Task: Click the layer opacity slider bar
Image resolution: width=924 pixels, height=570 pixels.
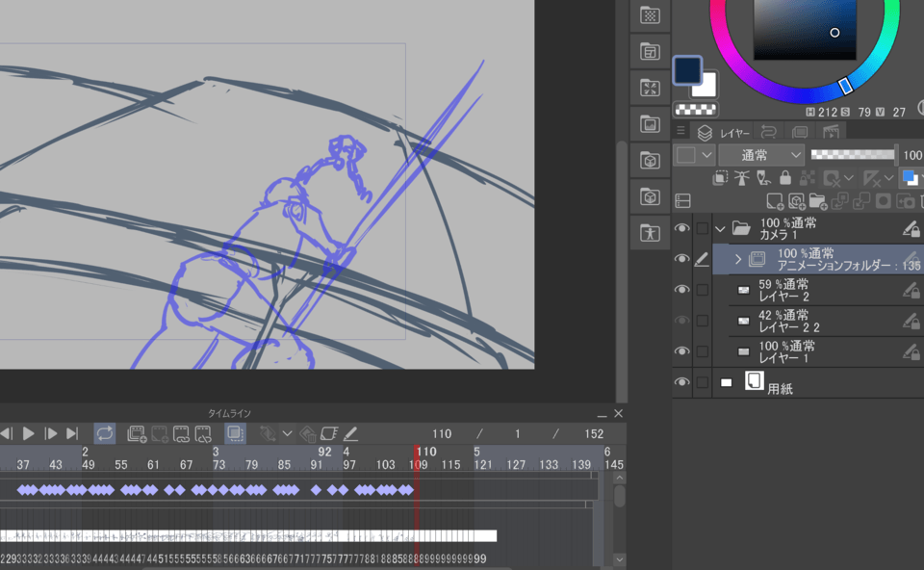Action: coord(853,154)
